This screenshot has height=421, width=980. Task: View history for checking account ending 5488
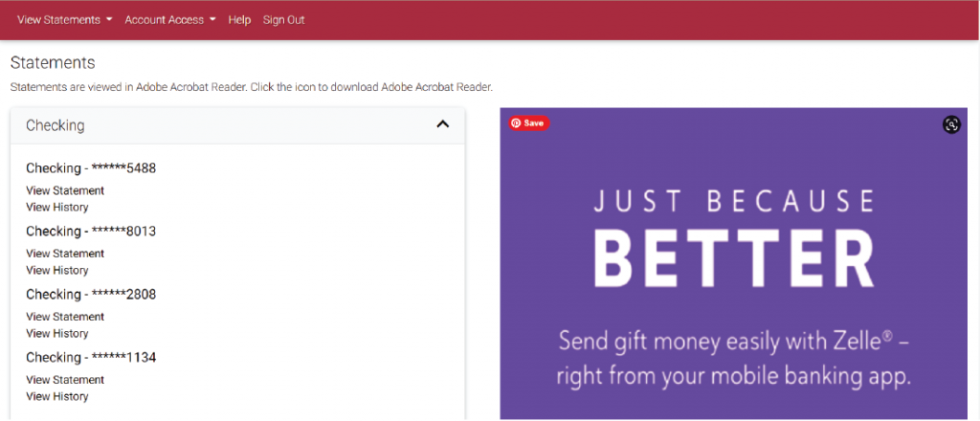(x=56, y=207)
